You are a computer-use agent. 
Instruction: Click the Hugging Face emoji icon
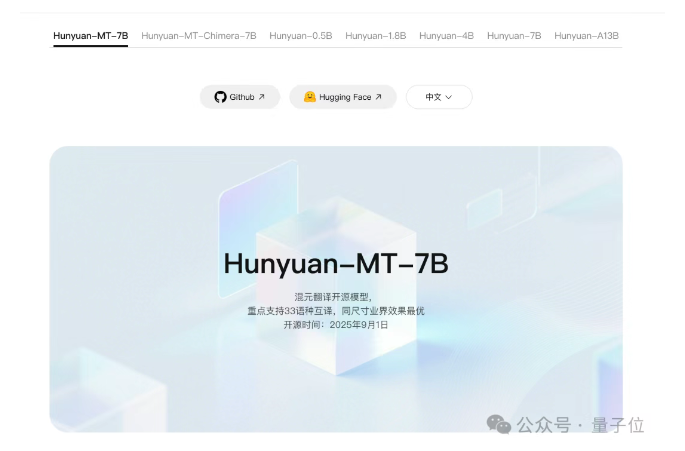(x=310, y=97)
